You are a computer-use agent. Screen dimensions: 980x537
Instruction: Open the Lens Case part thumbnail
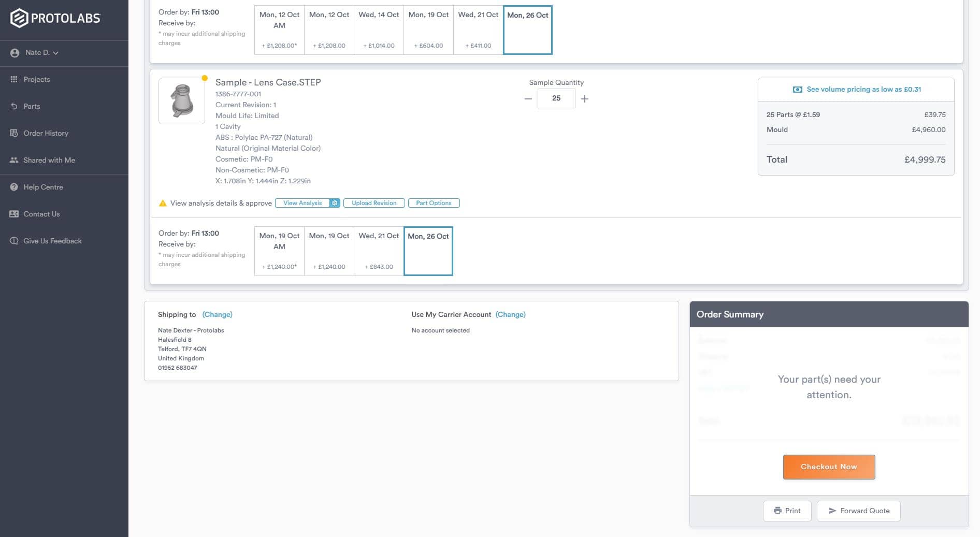pyautogui.click(x=181, y=101)
